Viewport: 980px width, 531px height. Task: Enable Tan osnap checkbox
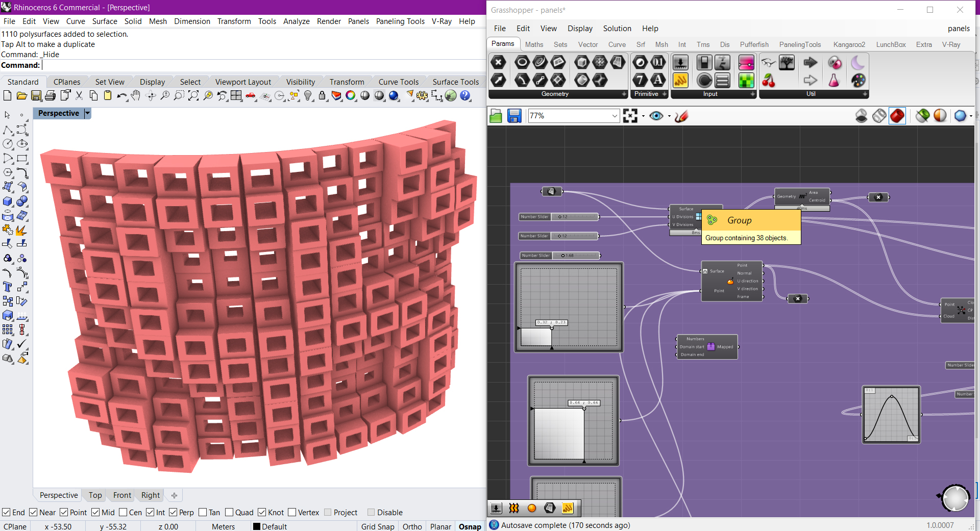click(x=203, y=512)
